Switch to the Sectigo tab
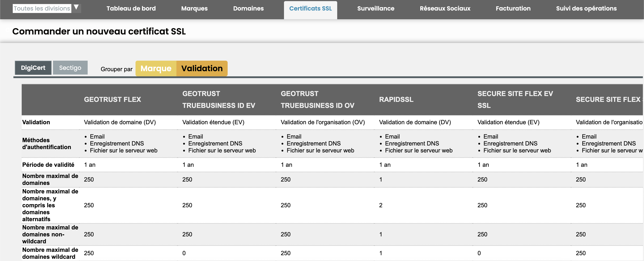The height and width of the screenshot is (261, 644). coord(70,68)
